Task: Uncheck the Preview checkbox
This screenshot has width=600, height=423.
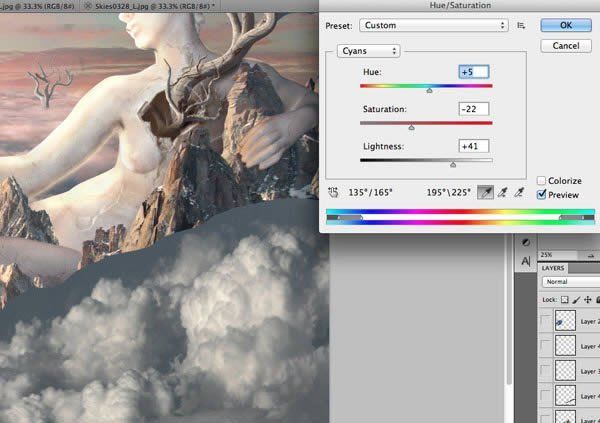Action: pos(541,194)
